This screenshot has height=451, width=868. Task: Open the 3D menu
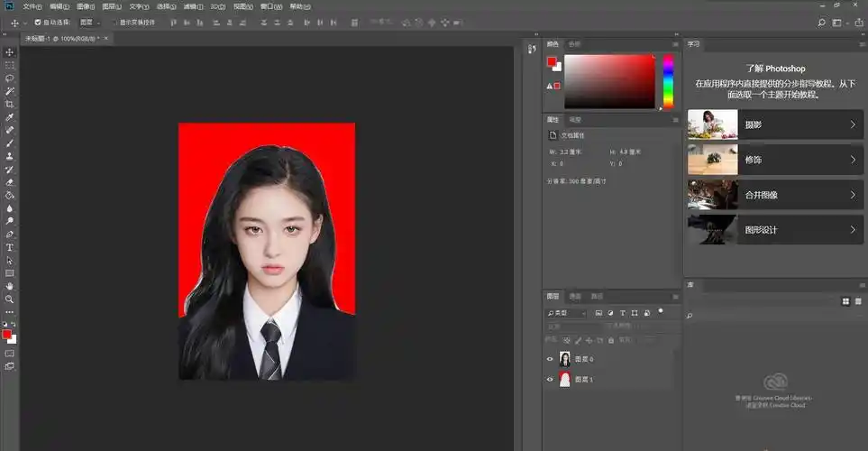click(217, 6)
